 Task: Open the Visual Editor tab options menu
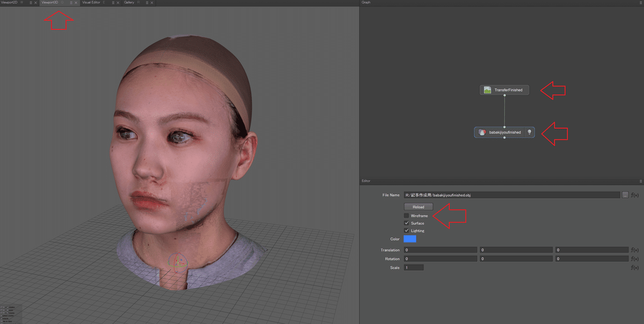[112, 3]
